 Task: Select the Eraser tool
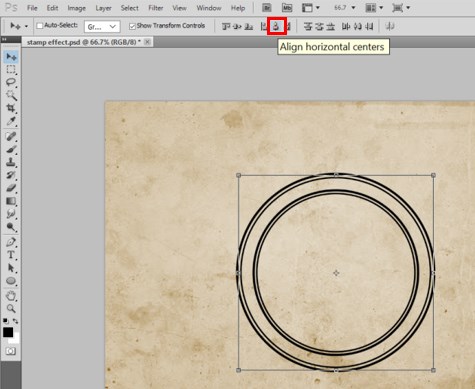[x=11, y=188]
